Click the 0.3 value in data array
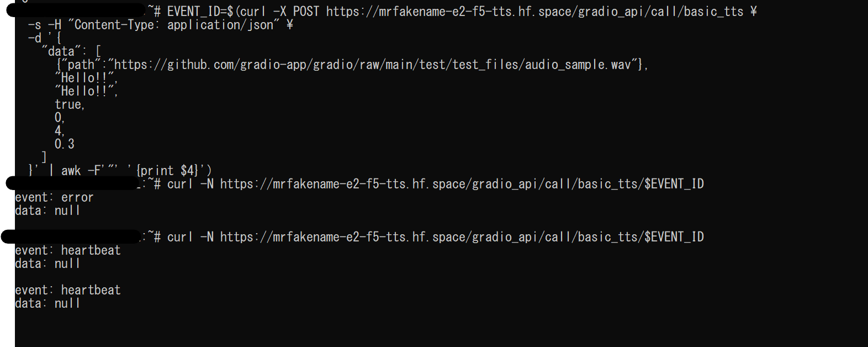The width and height of the screenshot is (868, 347). click(65, 144)
